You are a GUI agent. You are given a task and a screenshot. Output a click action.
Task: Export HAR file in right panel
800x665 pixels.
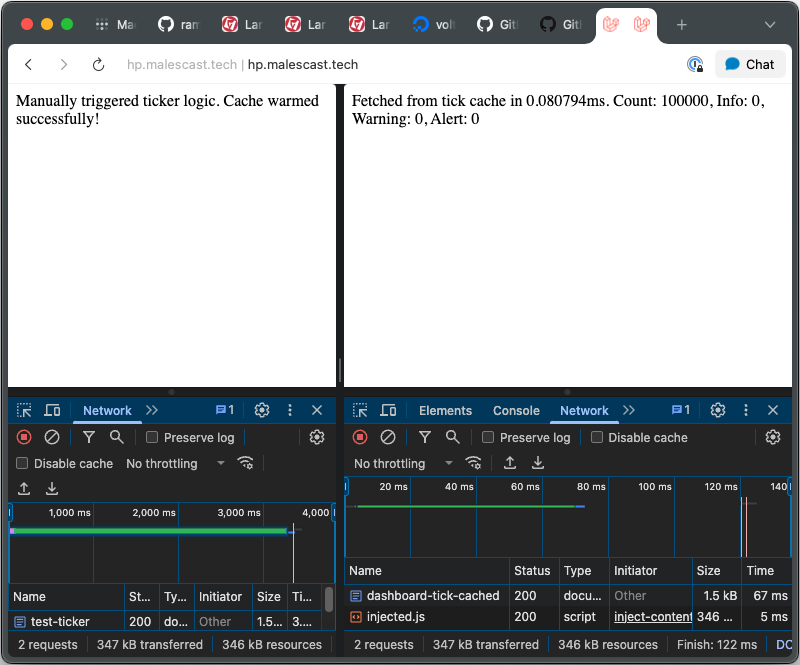(538, 463)
